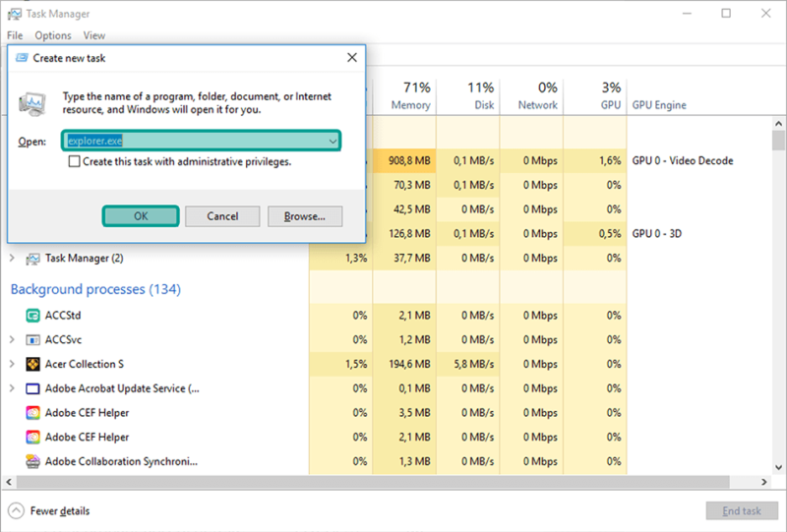Confirm with the OK button
This screenshot has width=787, height=532.
tap(141, 216)
